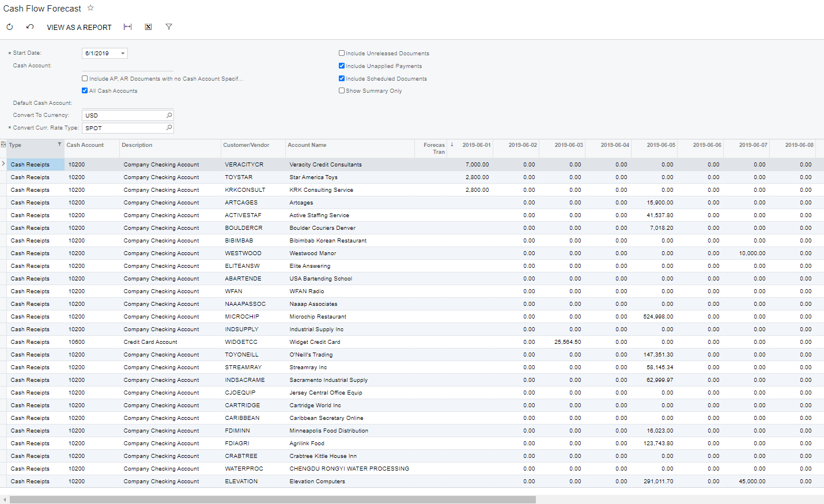Select the STREAMRAY vendor cell

click(254, 367)
